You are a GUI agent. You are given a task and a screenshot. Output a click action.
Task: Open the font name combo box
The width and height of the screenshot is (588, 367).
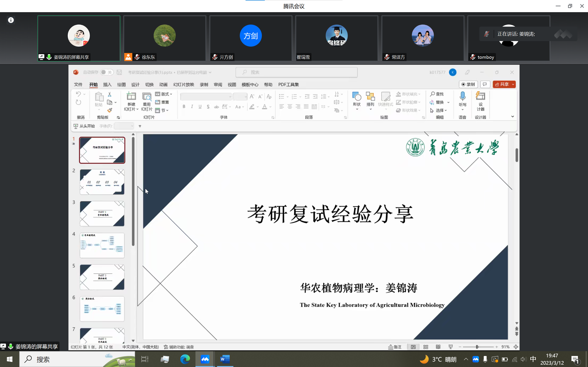[206, 97]
